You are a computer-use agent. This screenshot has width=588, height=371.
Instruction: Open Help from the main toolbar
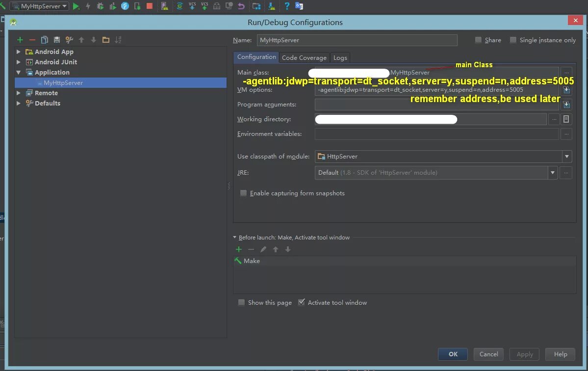[x=287, y=6]
